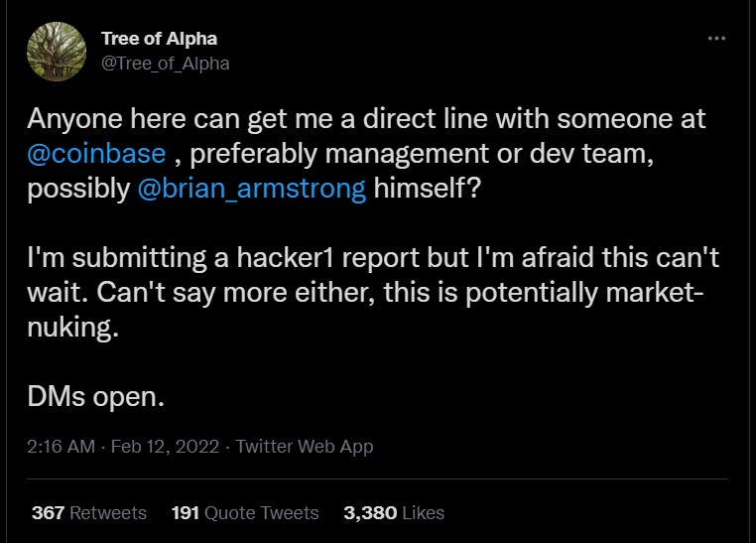
Task: Open the Twitter Web App source link
Action: pos(305,447)
